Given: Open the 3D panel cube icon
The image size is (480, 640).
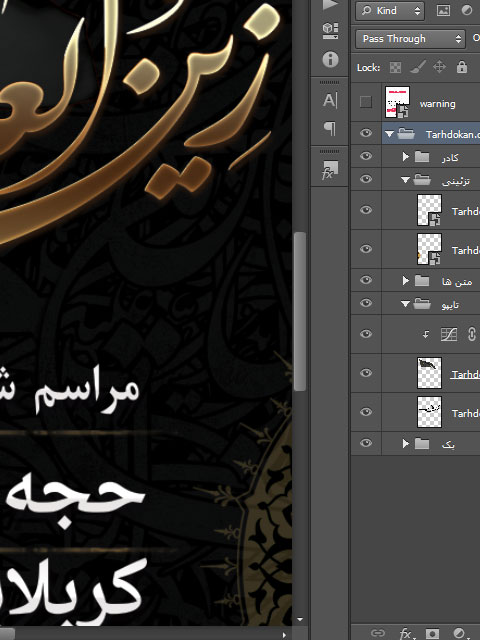Looking at the screenshot, I should [x=330, y=31].
